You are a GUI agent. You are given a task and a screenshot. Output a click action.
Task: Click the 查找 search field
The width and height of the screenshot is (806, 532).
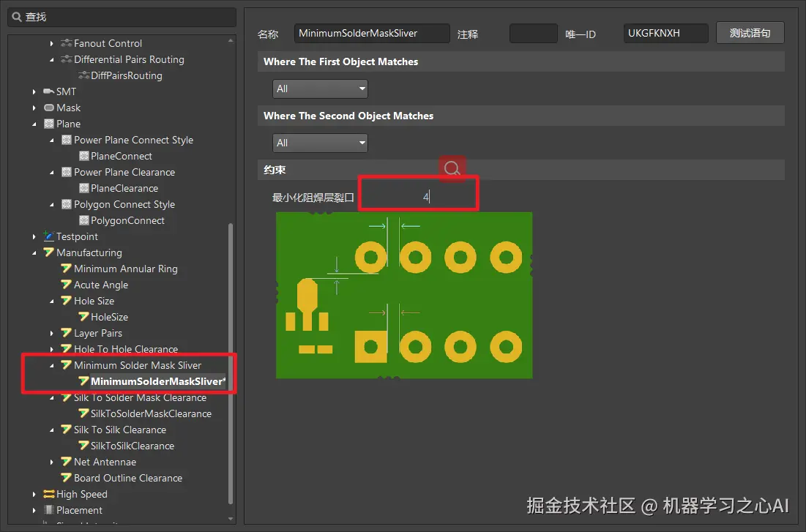122,17
